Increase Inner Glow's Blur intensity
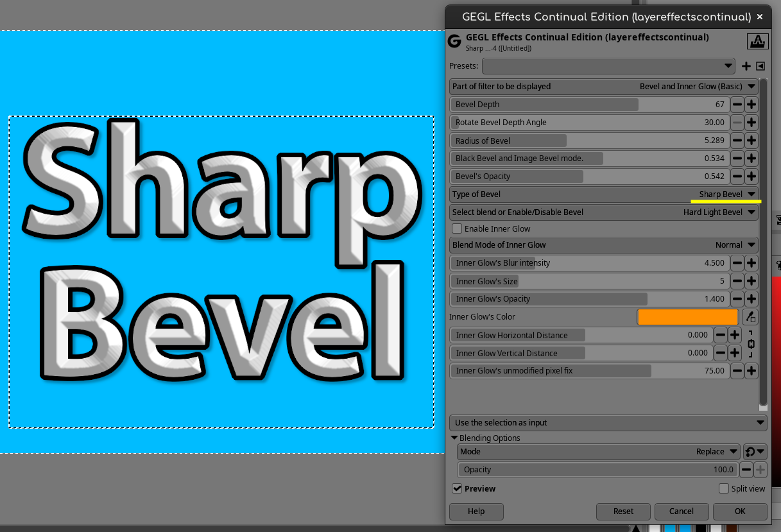The width and height of the screenshot is (781, 532). pos(751,263)
